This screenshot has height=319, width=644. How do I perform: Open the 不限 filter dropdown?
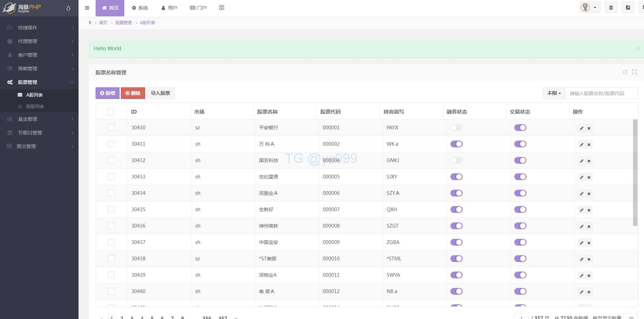coord(554,93)
